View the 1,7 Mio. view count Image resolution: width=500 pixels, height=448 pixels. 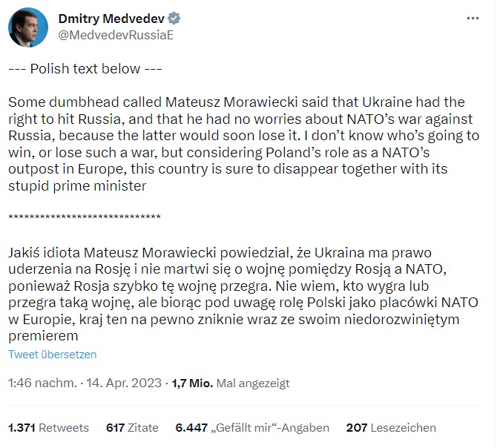[193, 383]
